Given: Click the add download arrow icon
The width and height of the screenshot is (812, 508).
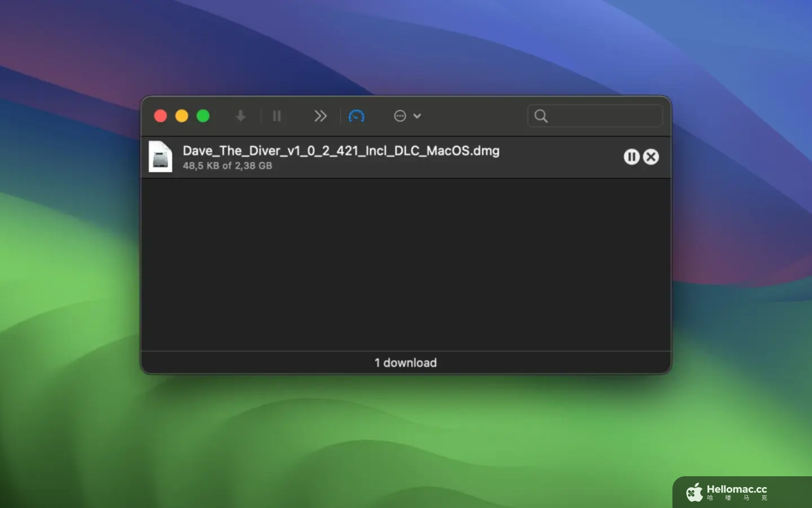Looking at the screenshot, I should pos(240,116).
